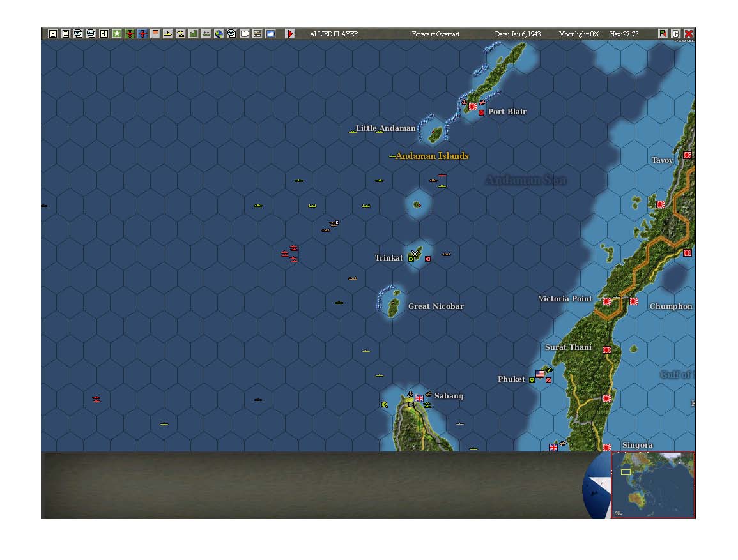The height and width of the screenshot is (560, 738).
Task: Click the red plane on green background icon
Action: (x=130, y=34)
